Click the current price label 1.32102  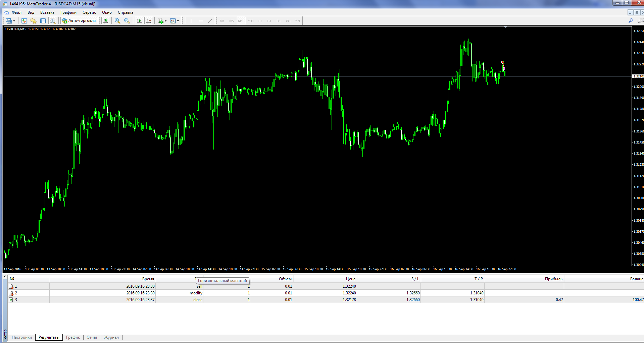tap(638, 76)
